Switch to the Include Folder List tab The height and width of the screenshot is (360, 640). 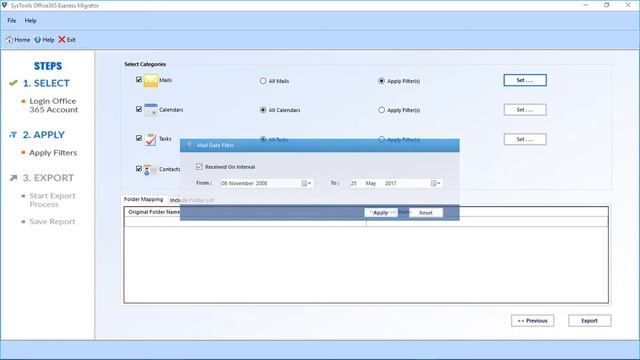tap(192, 200)
